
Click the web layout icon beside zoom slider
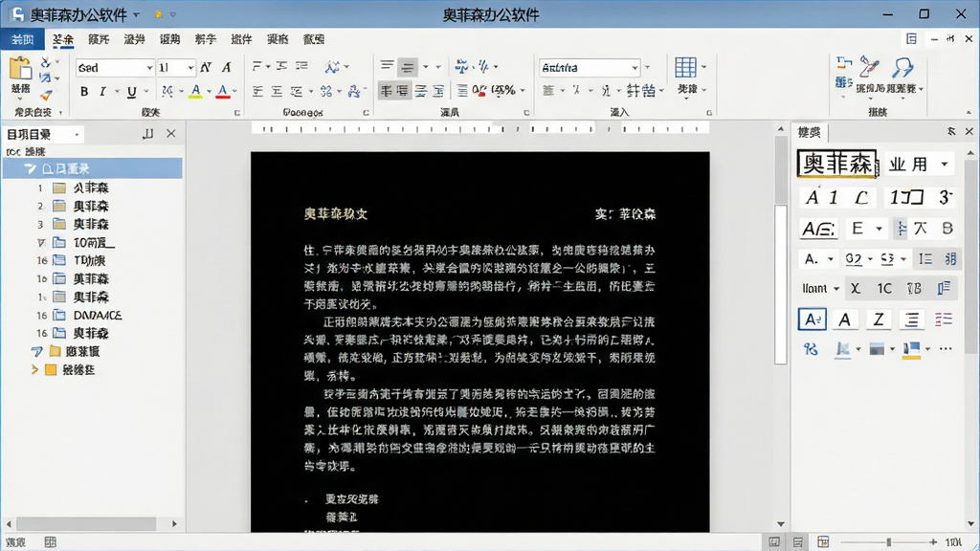823,541
